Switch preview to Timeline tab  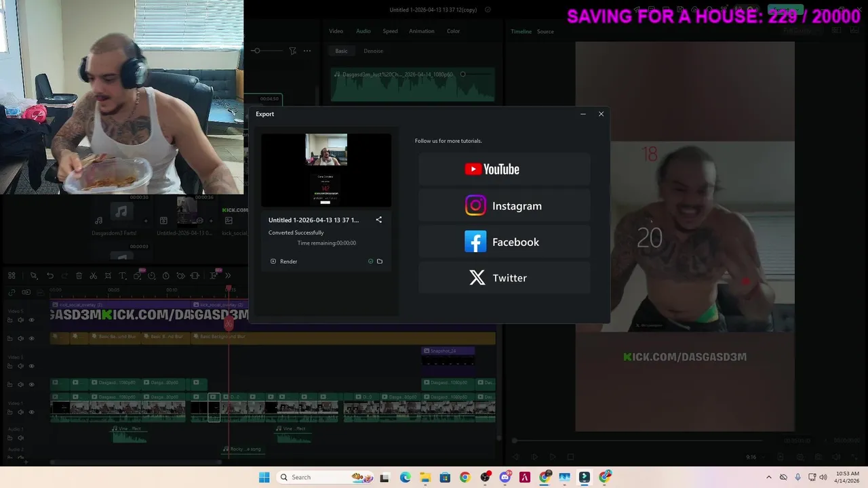(521, 32)
